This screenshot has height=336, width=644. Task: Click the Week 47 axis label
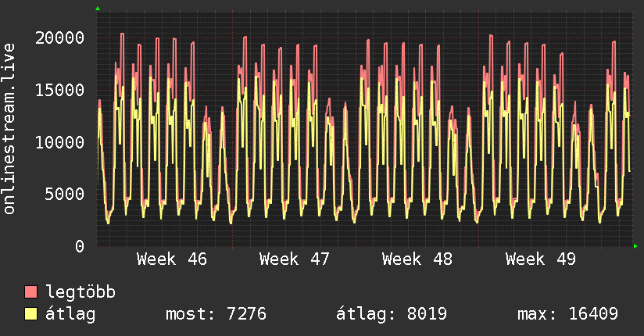(x=295, y=259)
